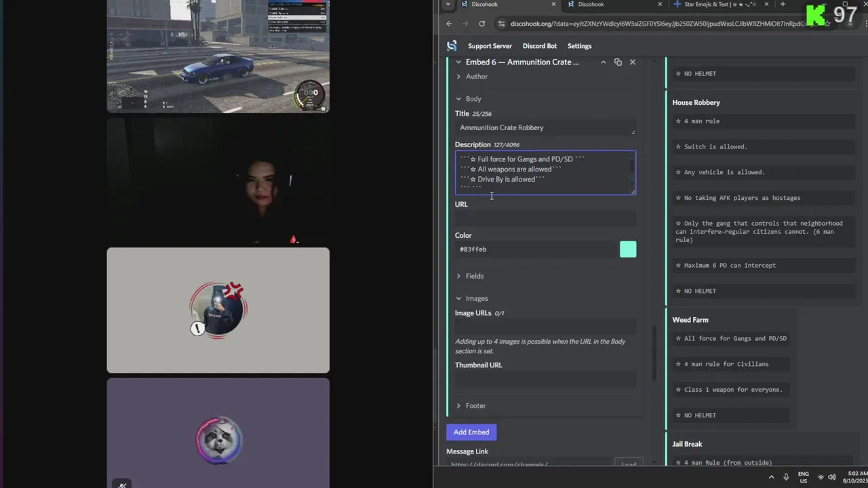The width and height of the screenshot is (868, 488).
Task: Open the tab search dropdown
Action: point(448,4)
